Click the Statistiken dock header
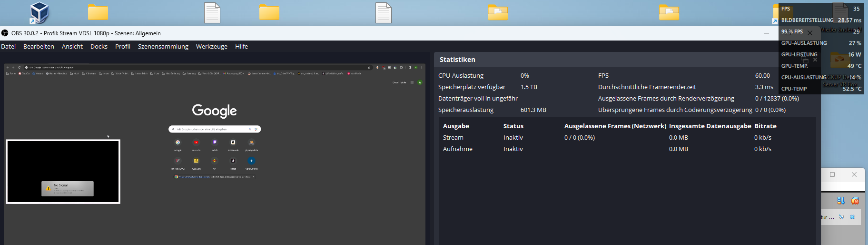The height and width of the screenshot is (245, 868). (457, 60)
